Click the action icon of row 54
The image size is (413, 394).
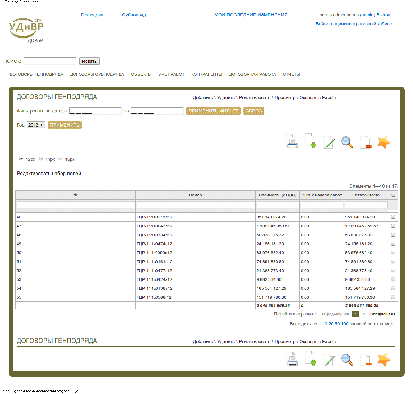click(393, 288)
